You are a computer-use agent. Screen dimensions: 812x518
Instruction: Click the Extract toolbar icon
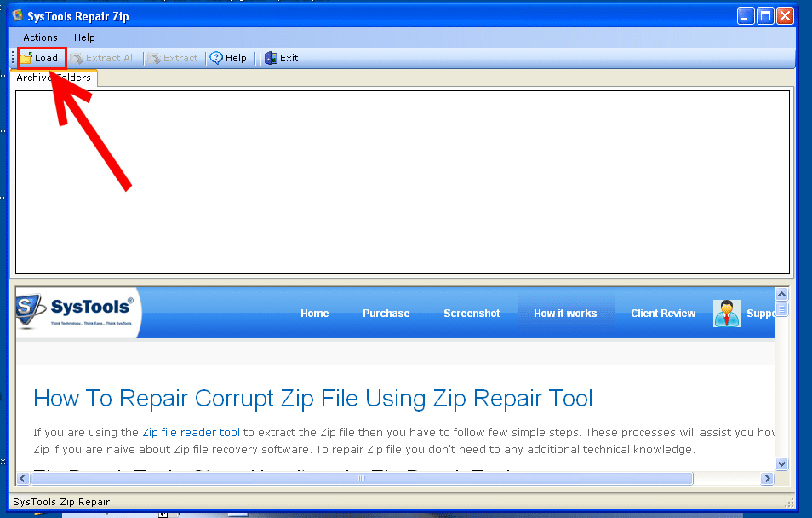pyautogui.click(x=153, y=57)
